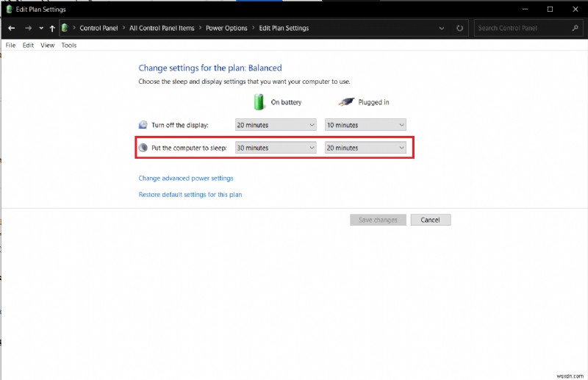Click the sleep moon icon
588x380 pixels.
[143, 148]
